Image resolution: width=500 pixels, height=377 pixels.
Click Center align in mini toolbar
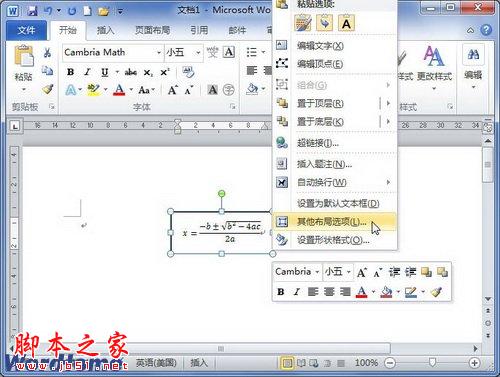coord(329,292)
